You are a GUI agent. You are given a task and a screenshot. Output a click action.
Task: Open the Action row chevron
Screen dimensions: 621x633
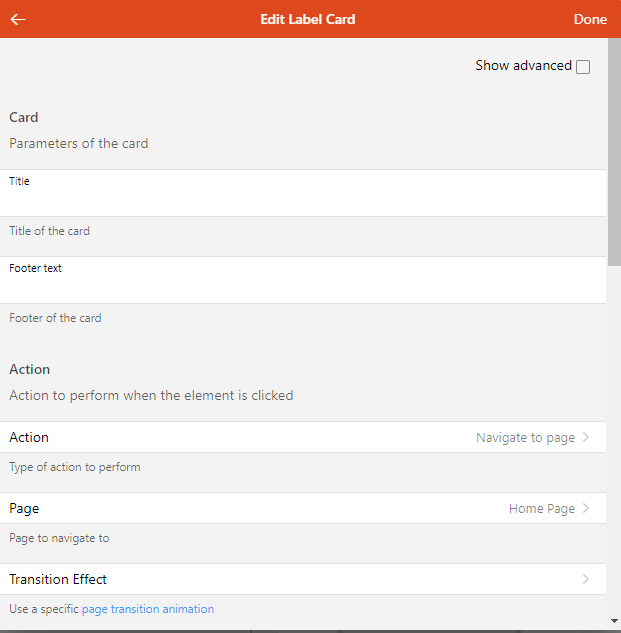tap(586, 437)
